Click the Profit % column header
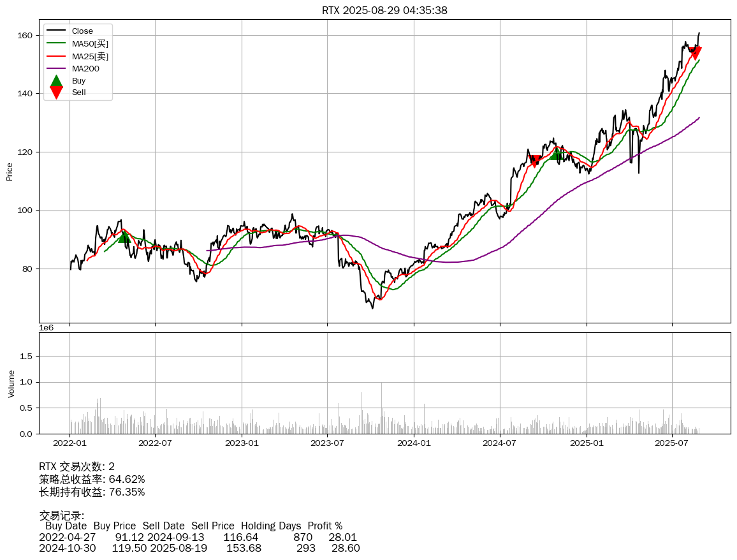The height and width of the screenshot is (560, 737). [x=325, y=526]
